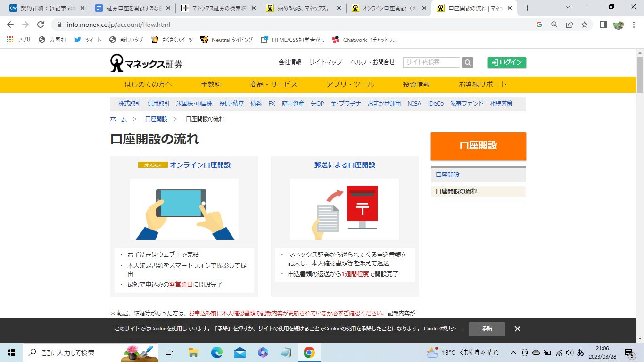Click the Japanese IME あ indicator
Image resolution: width=644 pixels, height=362 pixels.
pyautogui.click(x=580, y=353)
